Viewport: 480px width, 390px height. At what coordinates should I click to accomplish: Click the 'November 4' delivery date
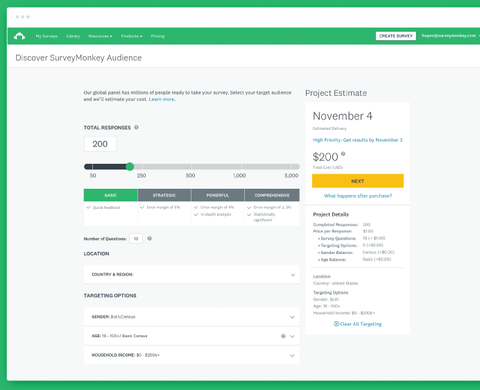click(x=343, y=116)
